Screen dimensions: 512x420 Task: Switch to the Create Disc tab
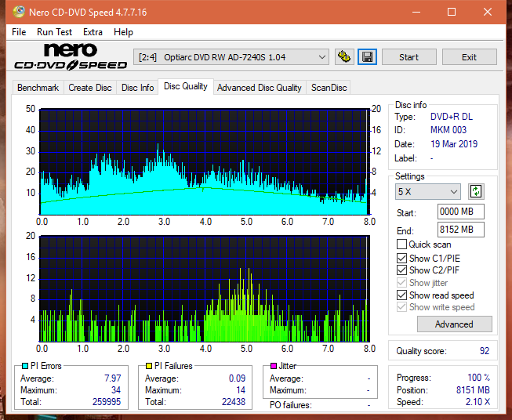click(90, 88)
